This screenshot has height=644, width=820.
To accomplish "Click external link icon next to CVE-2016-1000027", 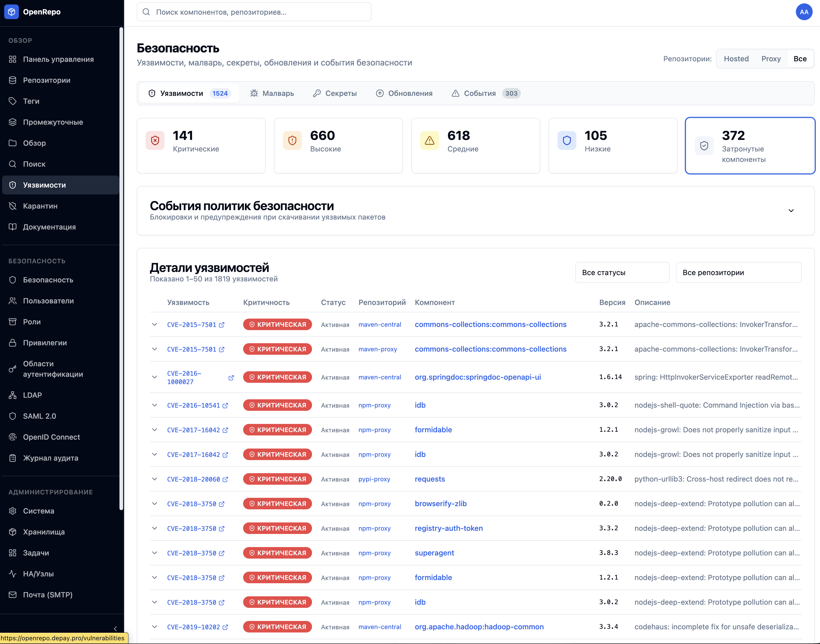I will [x=231, y=378].
